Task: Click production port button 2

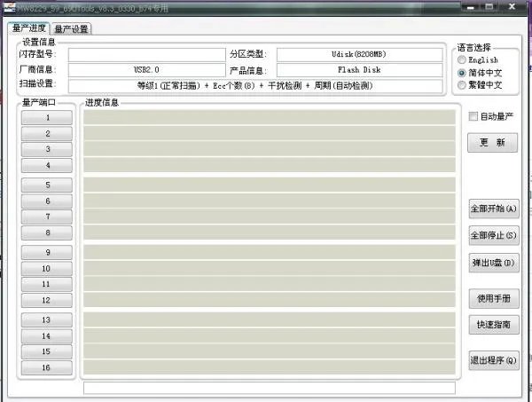Action: 47,133
